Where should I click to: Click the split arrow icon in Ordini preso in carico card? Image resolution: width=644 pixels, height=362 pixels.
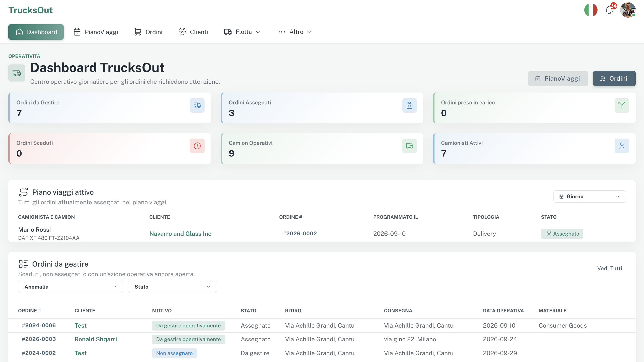pos(622,106)
